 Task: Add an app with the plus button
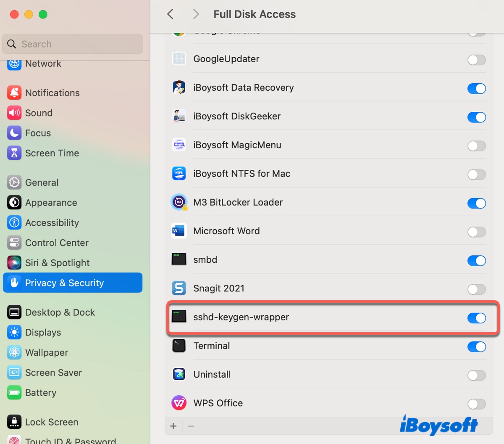[x=173, y=426]
